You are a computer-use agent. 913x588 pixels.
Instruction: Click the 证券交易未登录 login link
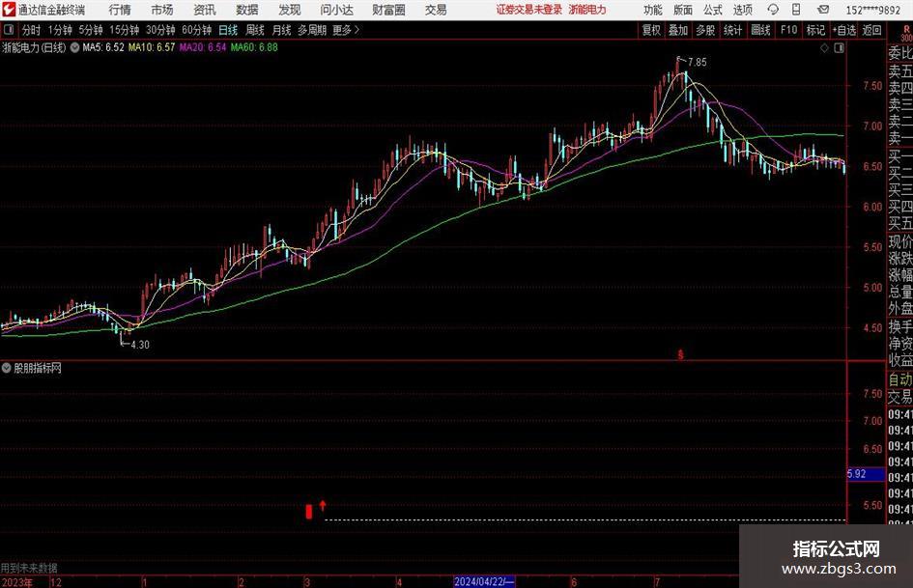coord(529,10)
